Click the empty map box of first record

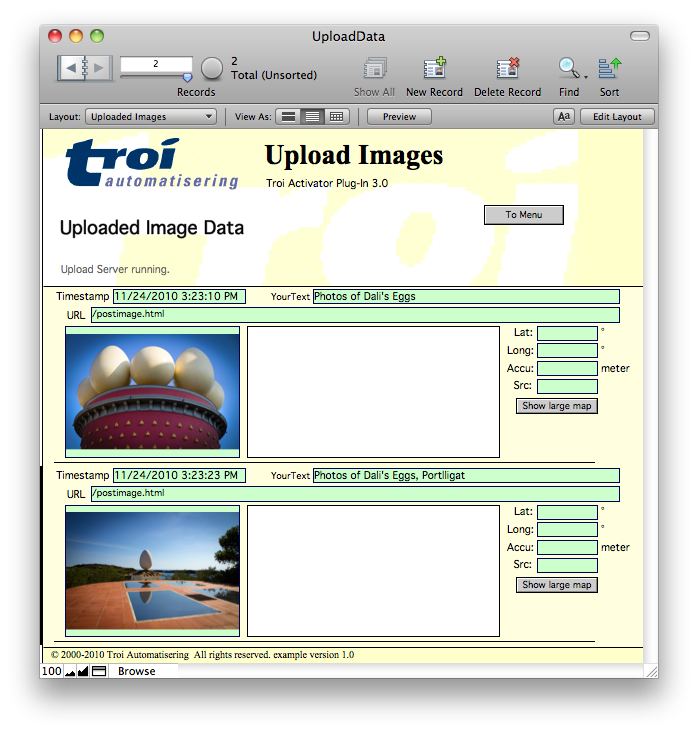[373, 392]
